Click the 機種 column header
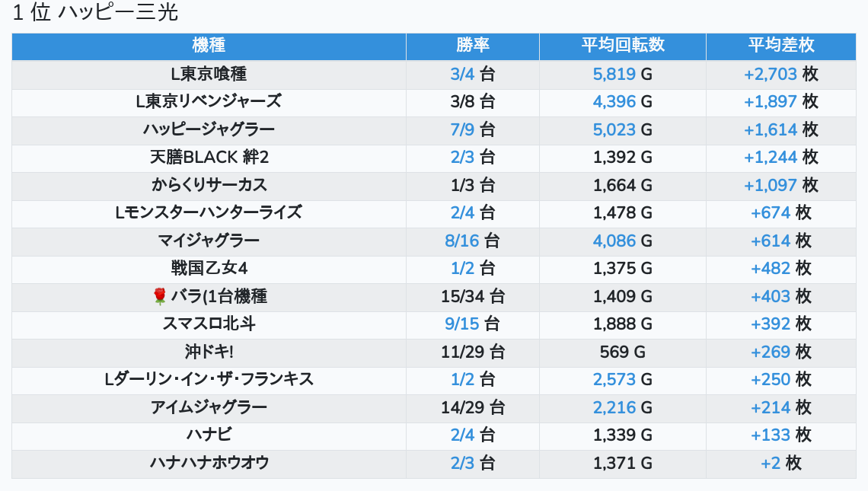This screenshot has height=491, width=868. (209, 45)
